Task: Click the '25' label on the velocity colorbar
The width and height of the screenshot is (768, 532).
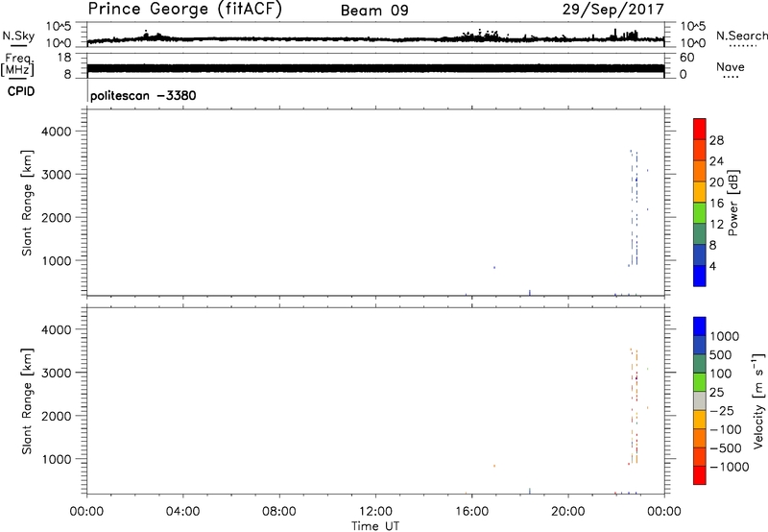Action: click(x=717, y=392)
